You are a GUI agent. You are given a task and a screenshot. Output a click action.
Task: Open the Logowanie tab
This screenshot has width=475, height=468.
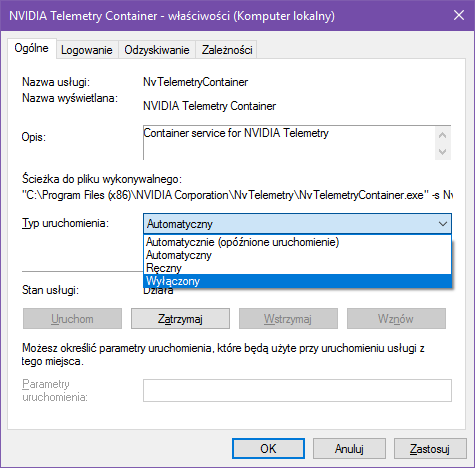[x=87, y=50]
